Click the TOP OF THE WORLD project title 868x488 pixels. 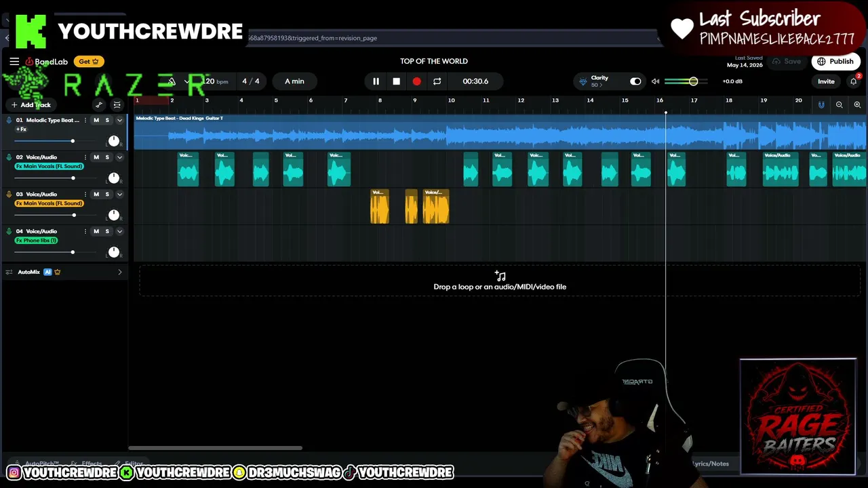pyautogui.click(x=434, y=62)
